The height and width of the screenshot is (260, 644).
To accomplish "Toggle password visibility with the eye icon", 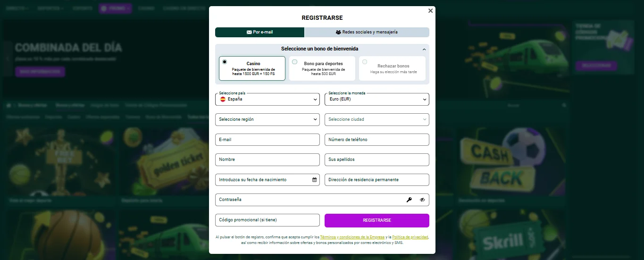I will tap(422, 200).
